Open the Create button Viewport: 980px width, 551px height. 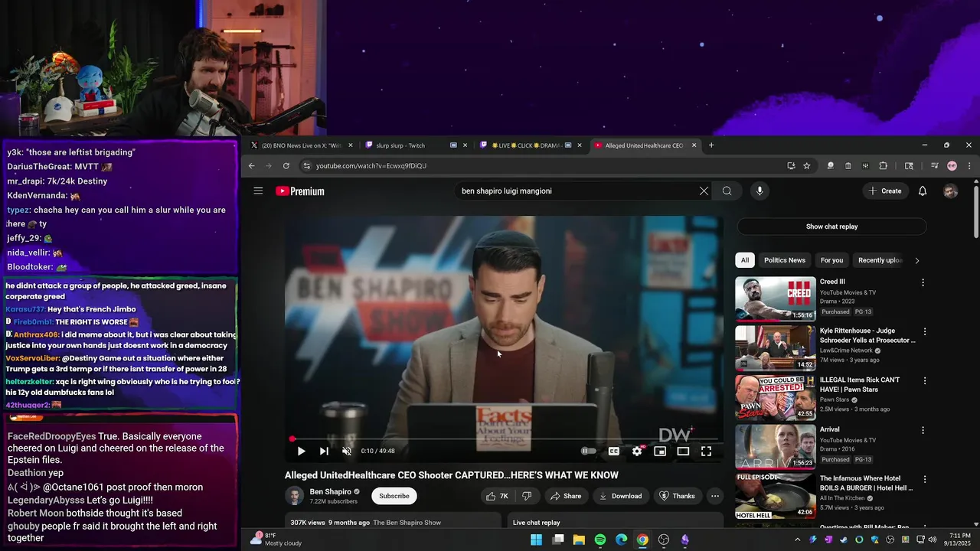(885, 191)
